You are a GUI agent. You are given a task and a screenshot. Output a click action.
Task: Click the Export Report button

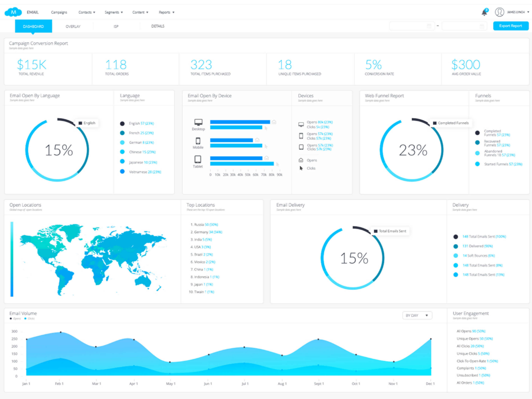[x=511, y=26]
